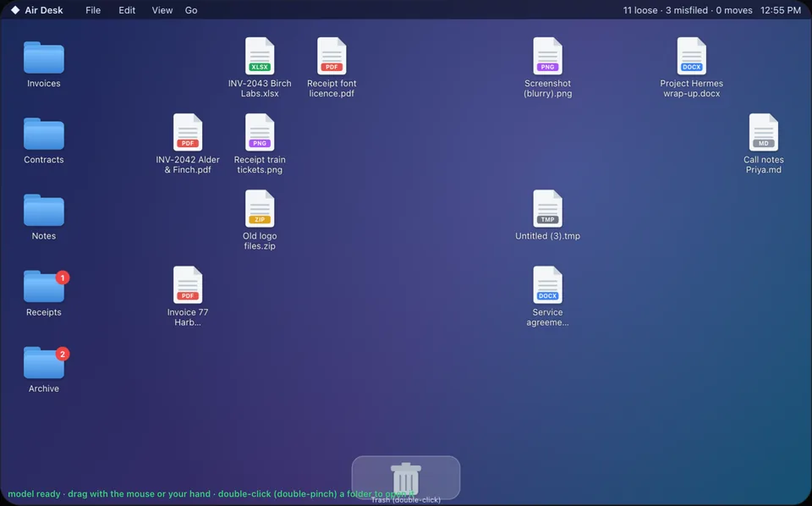Viewport: 812px width, 506px height.
Task: Click the 'Old logo files.zip' file name
Action: pyautogui.click(x=260, y=241)
